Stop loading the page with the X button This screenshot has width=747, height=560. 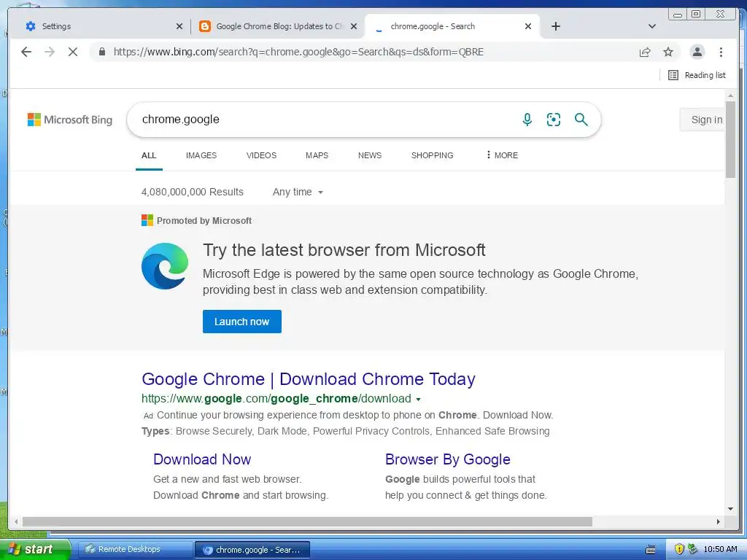pyautogui.click(x=73, y=52)
